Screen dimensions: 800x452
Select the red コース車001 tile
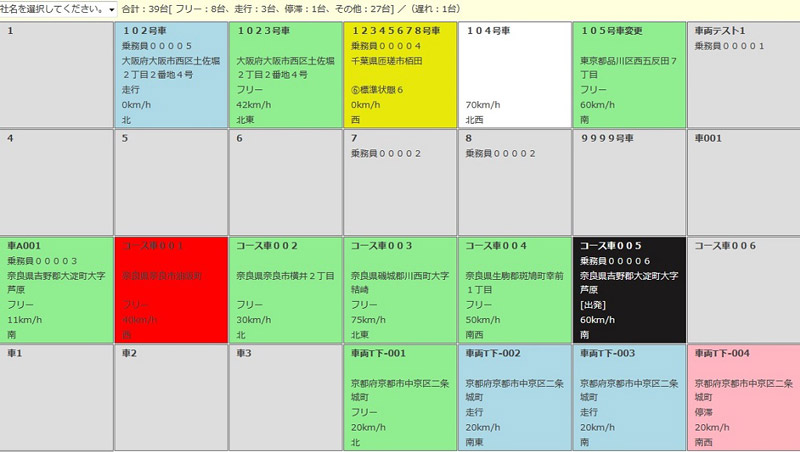point(171,290)
